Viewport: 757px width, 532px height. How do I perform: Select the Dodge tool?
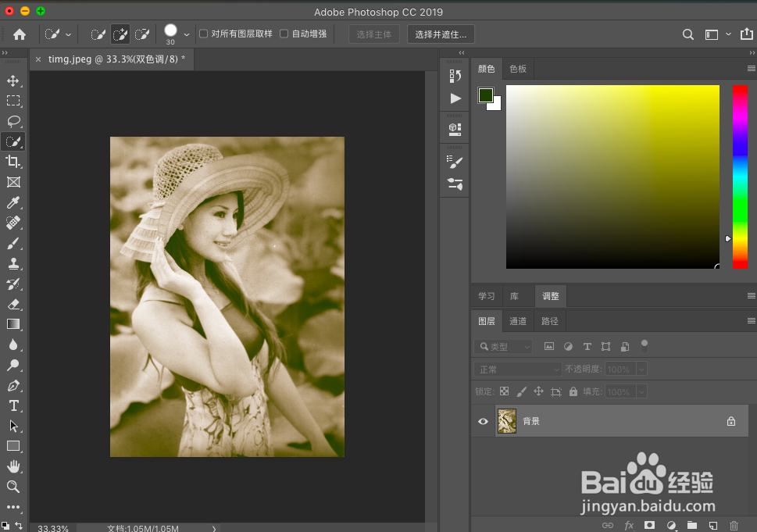click(x=13, y=365)
